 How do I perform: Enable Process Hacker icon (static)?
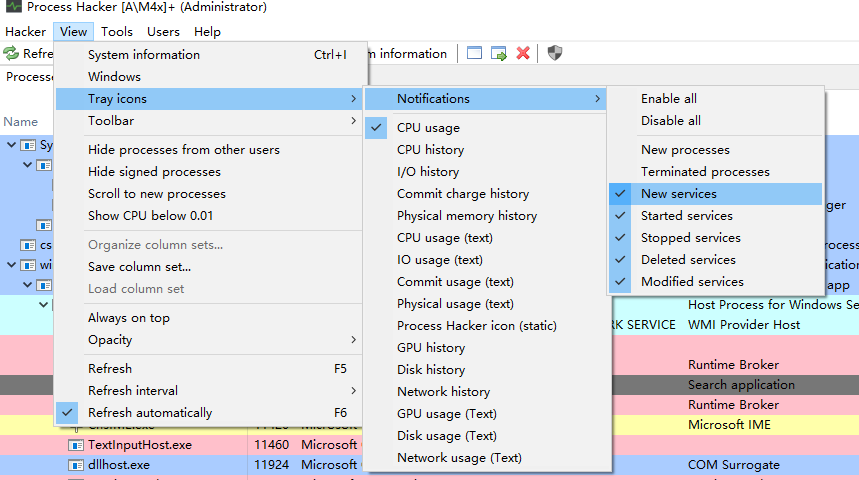click(x=488, y=325)
